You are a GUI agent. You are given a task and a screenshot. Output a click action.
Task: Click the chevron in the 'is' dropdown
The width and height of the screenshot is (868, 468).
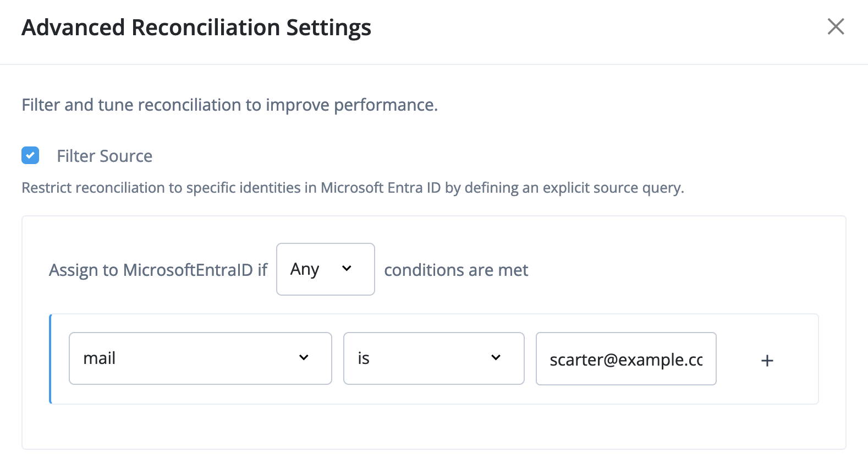coord(496,358)
